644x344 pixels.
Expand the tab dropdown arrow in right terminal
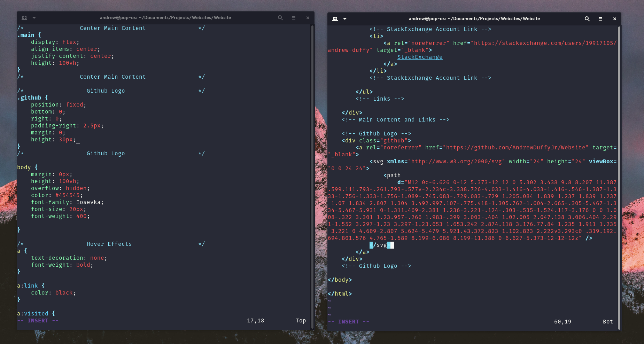click(345, 19)
